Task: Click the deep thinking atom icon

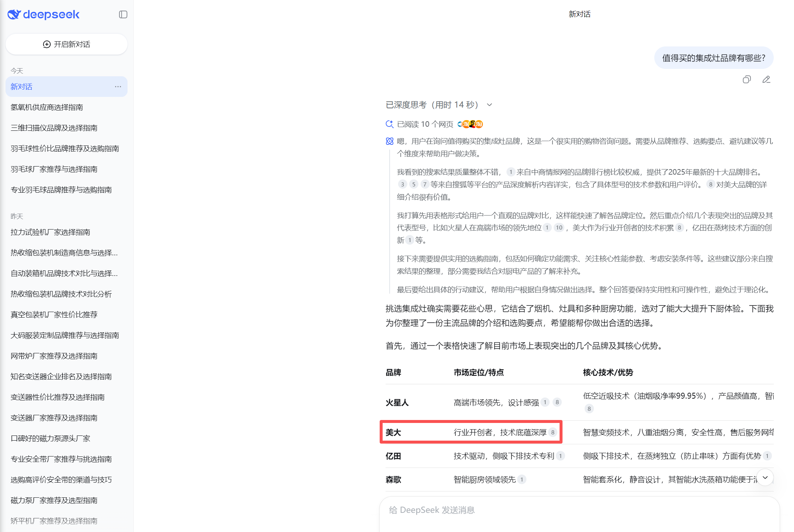Action: coord(390,141)
